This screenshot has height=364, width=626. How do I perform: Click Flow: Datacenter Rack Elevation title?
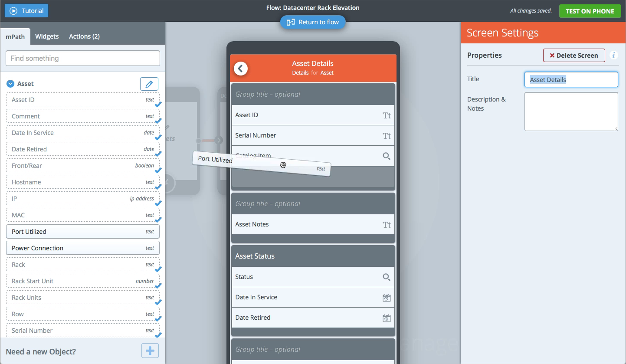pyautogui.click(x=313, y=8)
